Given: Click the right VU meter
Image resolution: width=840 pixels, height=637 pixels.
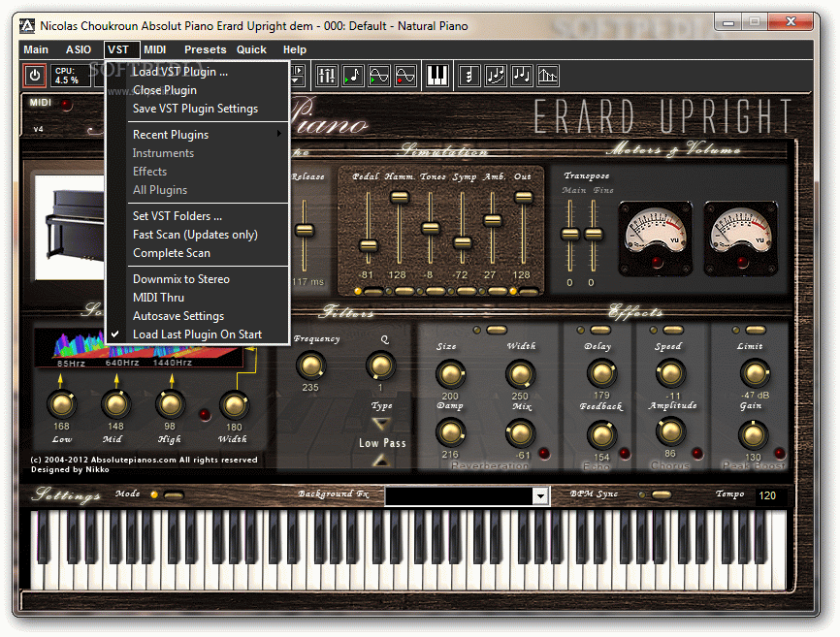Looking at the screenshot, I should pyautogui.click(x=741, y=239).
